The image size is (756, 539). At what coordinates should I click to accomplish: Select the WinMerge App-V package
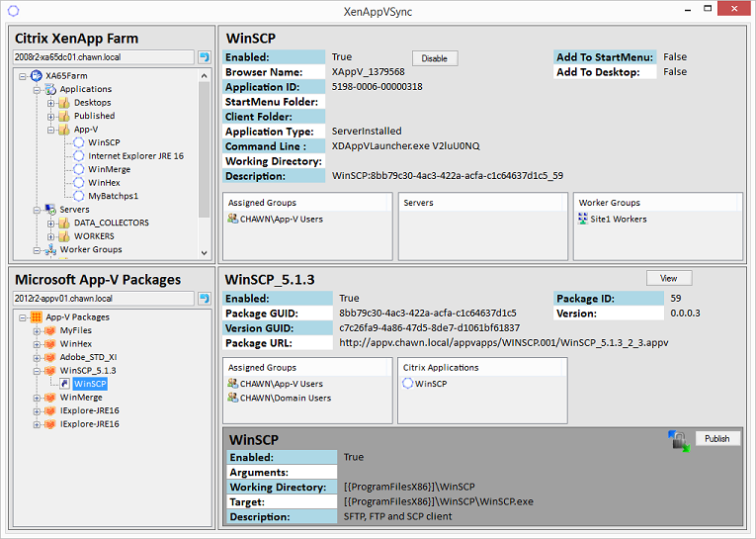pos(81,398)
